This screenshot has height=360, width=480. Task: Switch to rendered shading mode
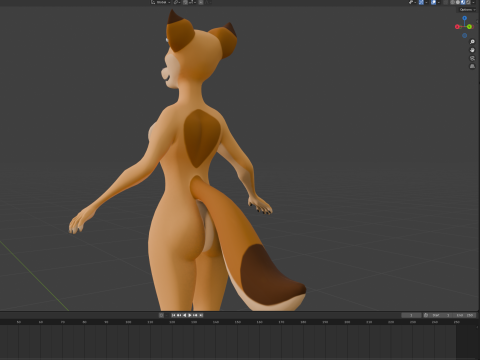click(x=468, y=2)
